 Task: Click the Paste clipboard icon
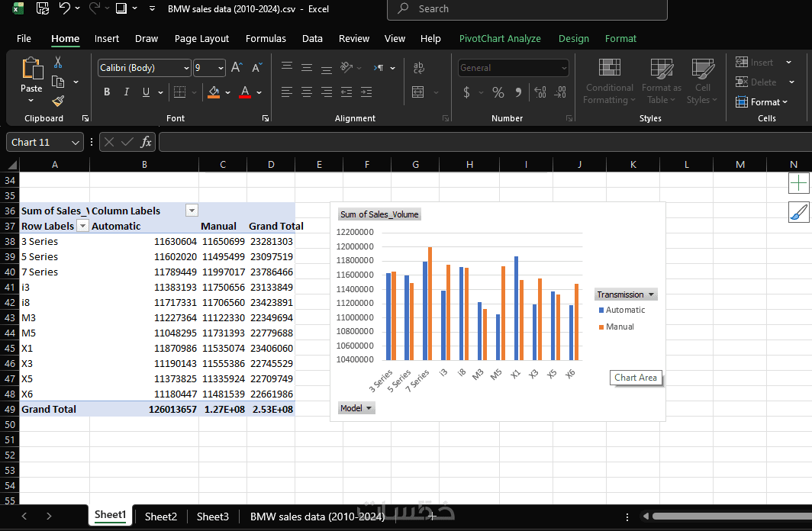coord(31,69)
